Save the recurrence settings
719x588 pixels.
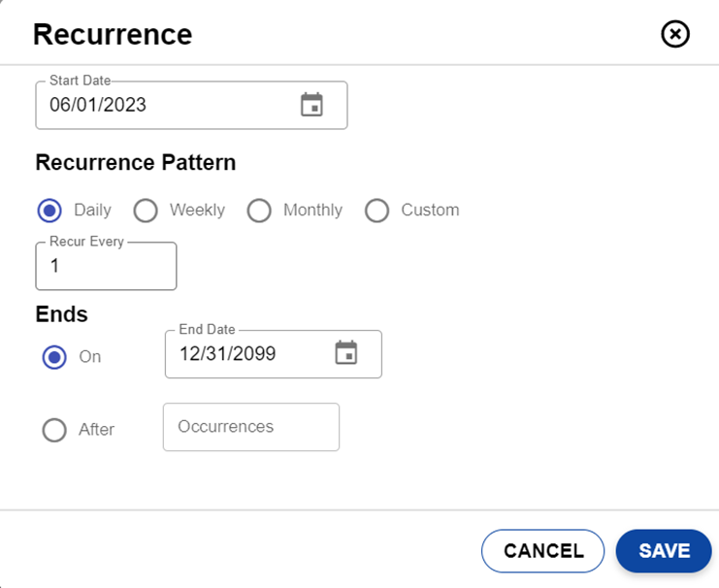coord(664,551)
